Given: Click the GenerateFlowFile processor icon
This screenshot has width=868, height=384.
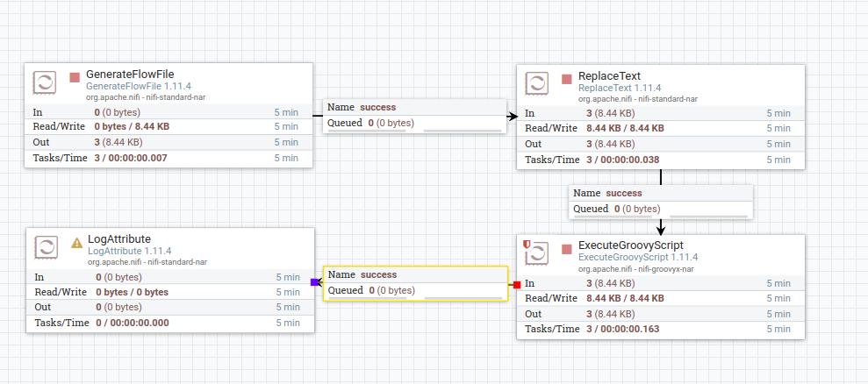Looking at the screenshot, I should (44, 83).
